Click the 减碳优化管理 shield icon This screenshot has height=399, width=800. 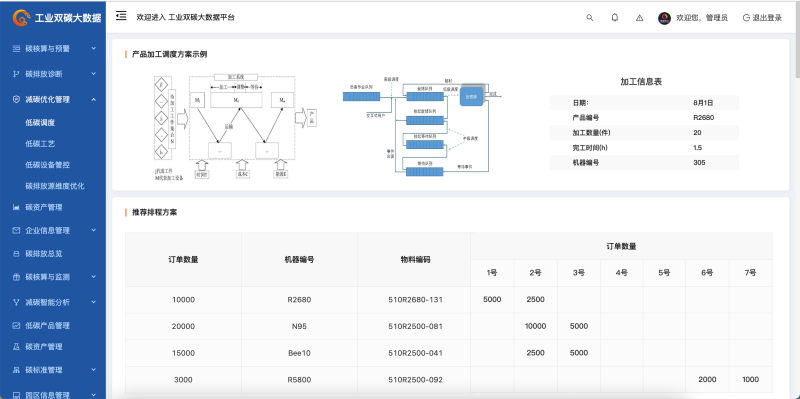[16, 99]
